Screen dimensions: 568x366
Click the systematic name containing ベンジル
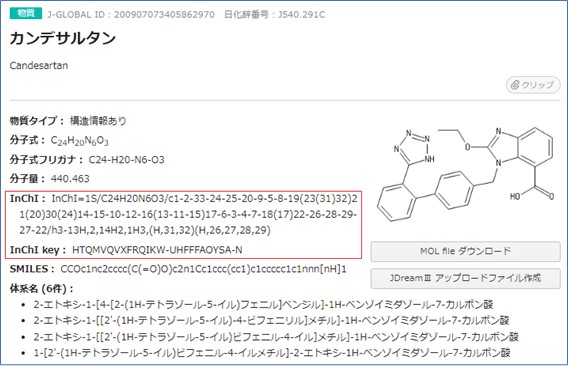263,304
